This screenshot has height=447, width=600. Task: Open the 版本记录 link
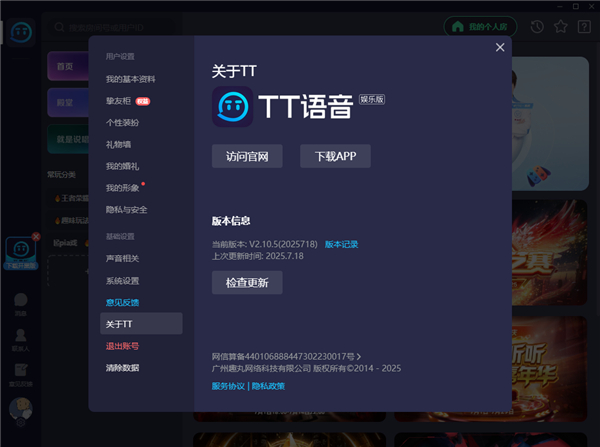point(341,244)
